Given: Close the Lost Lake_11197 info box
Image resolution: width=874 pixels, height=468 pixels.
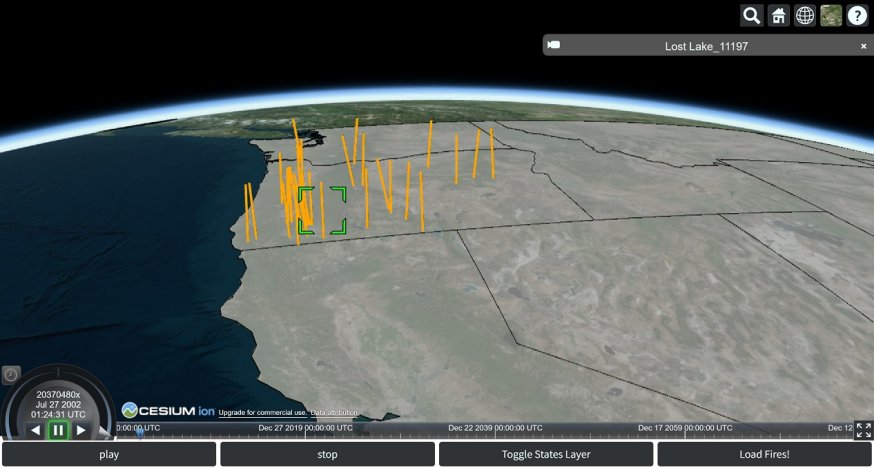Looking at the screenshot, I should tap(864, 46).
